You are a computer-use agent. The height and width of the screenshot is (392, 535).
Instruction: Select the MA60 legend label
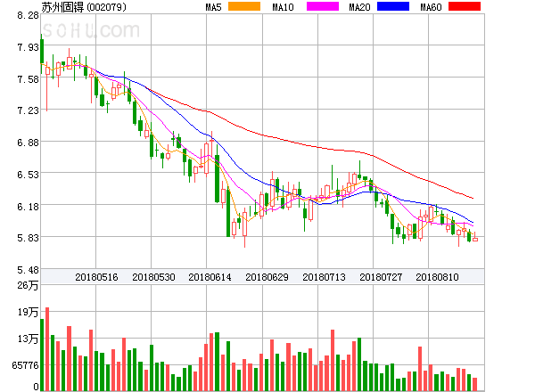coord(430,7)
